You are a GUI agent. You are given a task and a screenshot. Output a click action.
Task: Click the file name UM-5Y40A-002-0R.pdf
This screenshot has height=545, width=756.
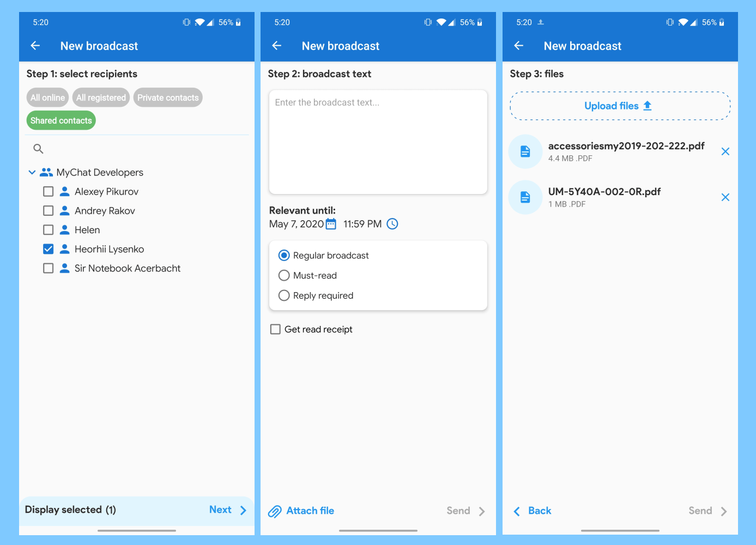pyautogui.click(x=604, y=192)
